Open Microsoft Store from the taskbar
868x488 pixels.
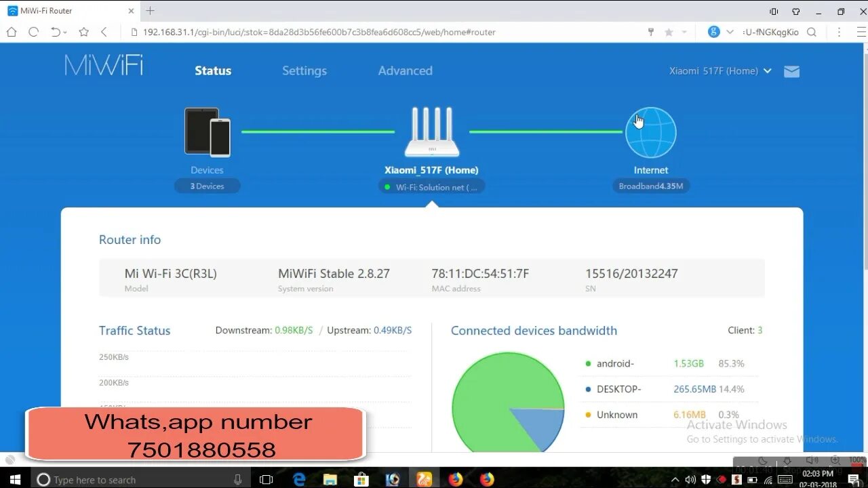361,479
